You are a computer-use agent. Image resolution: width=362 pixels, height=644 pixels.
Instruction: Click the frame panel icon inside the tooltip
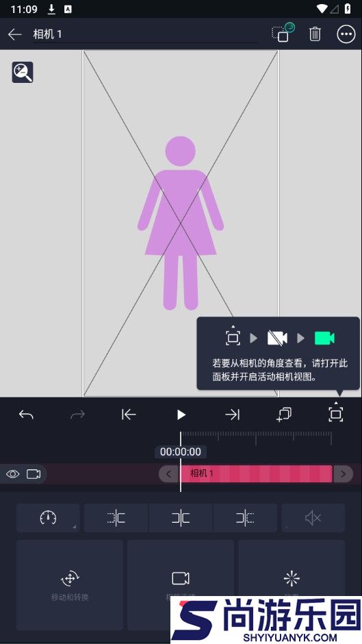233,336
